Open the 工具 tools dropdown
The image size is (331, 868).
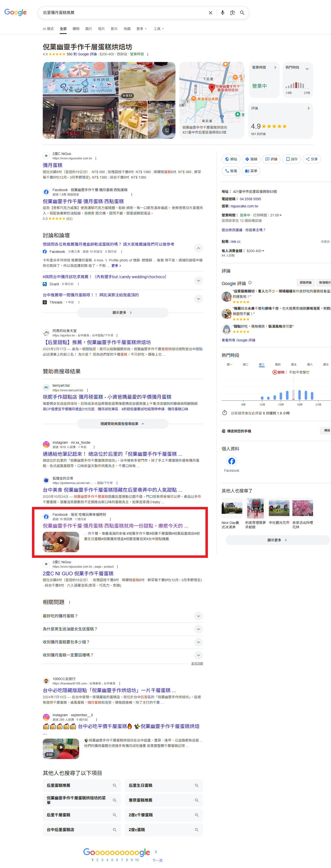pos(158,29)
